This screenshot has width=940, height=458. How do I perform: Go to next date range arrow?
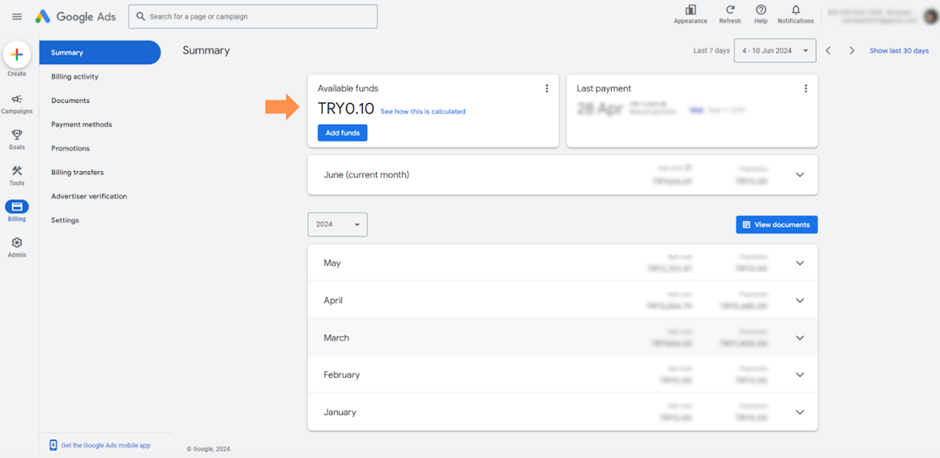click(851, 51)
